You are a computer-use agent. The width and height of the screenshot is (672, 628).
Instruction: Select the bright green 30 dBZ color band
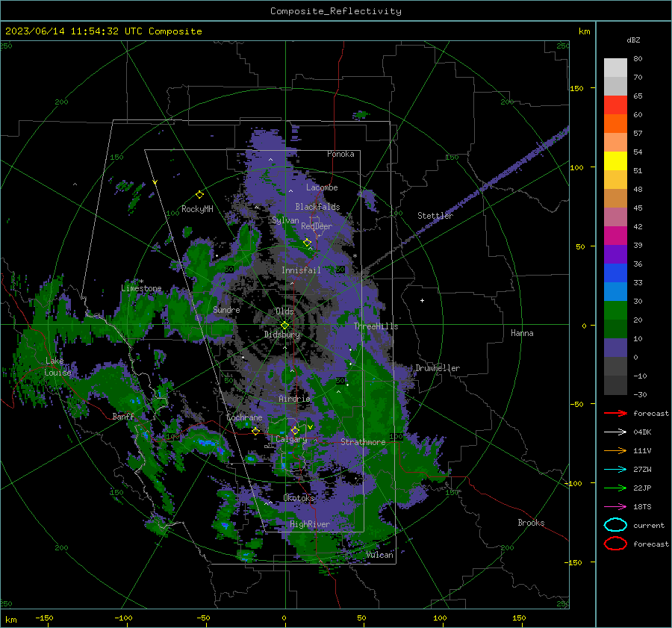615,311
